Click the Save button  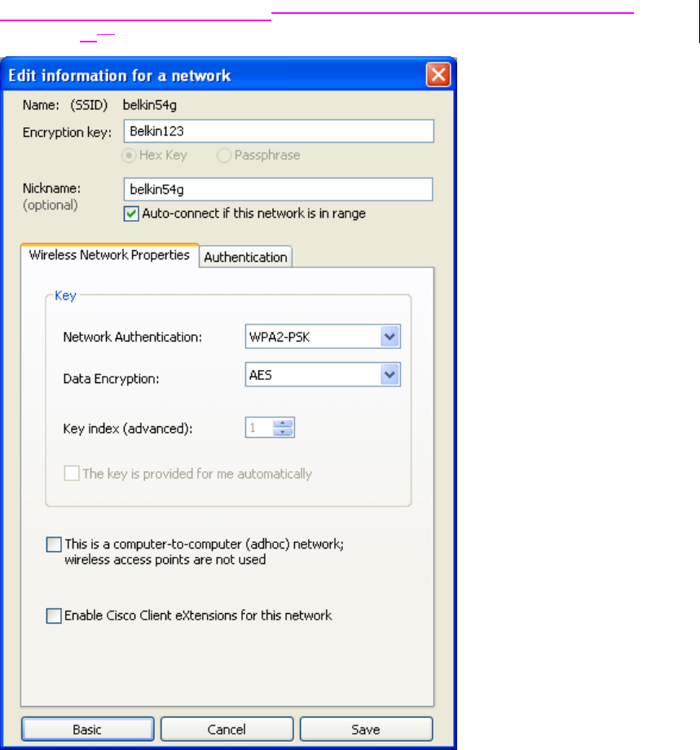click(x=366, y=729)
